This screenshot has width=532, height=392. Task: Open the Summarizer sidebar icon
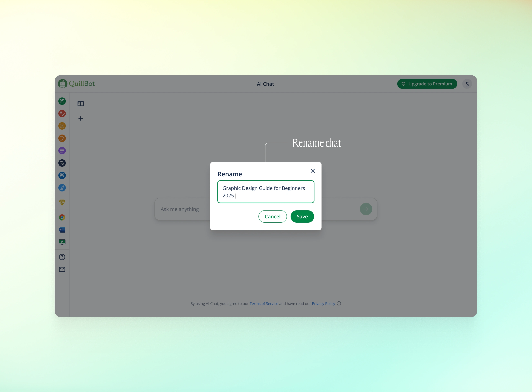coord(62,151)
